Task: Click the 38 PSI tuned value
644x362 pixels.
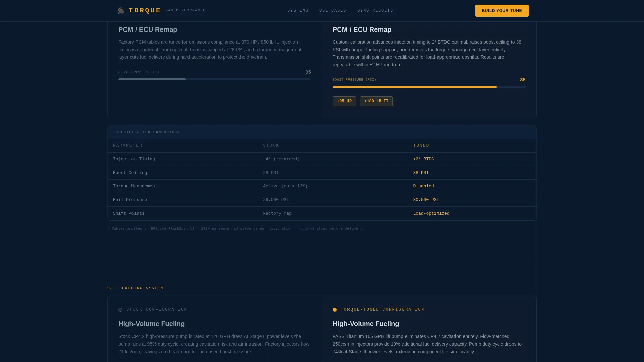Action: [421, 173]
